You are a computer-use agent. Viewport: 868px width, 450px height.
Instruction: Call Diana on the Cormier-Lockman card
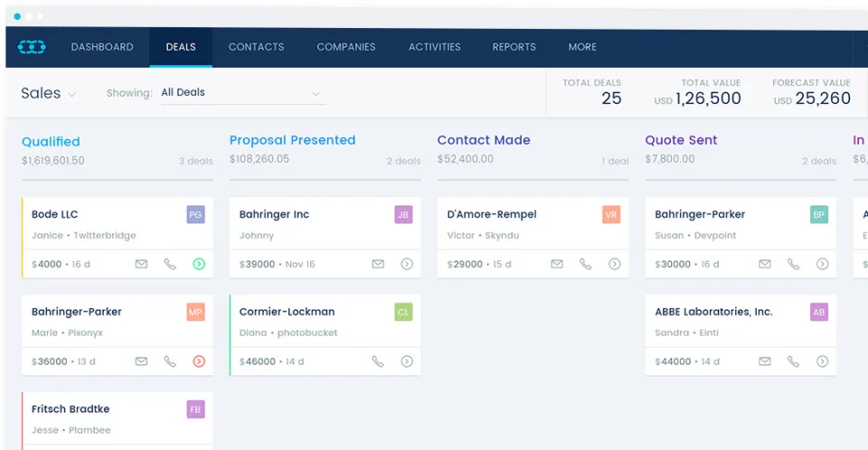coord(378,361)
